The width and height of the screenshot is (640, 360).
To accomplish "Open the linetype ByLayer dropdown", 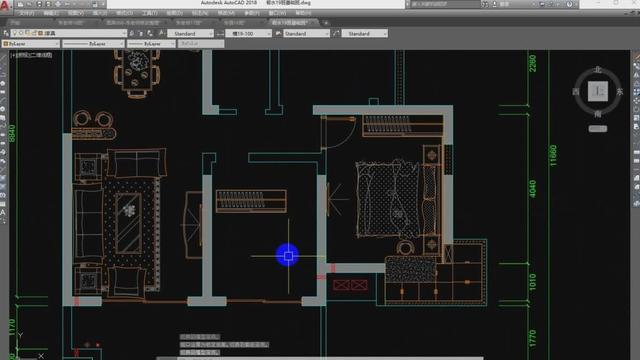I will (x=93, y=44).
